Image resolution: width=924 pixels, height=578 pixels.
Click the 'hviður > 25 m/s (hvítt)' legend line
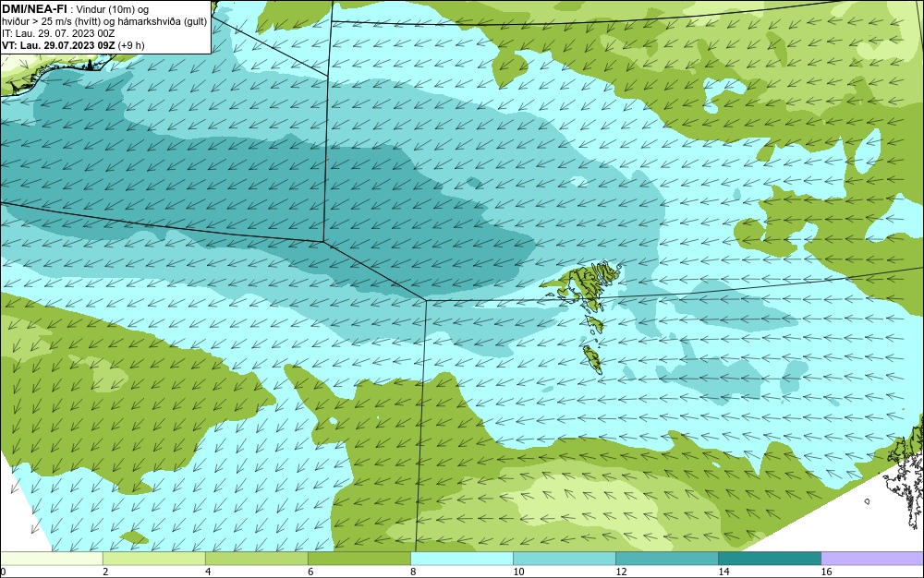click(x=104, y=22)
